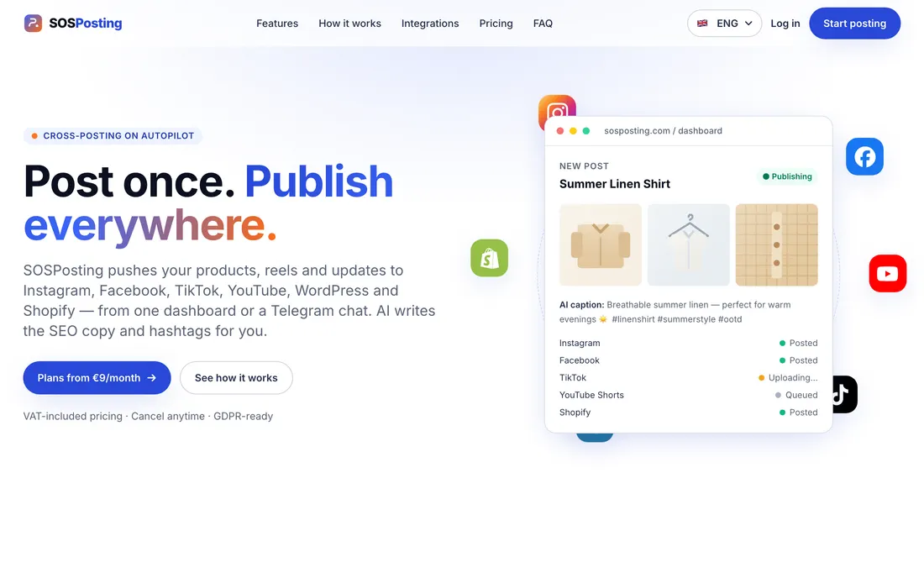Select the linen fabric buttons thumbnail
Viewport: 924px width, 578px height.
[776, 244]
